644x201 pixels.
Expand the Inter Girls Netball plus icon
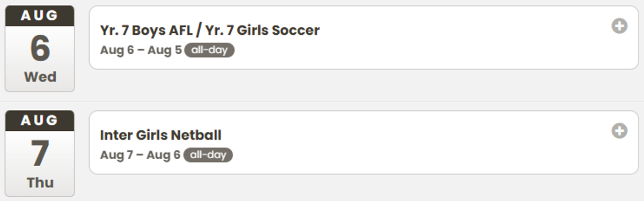coord(619,131)
